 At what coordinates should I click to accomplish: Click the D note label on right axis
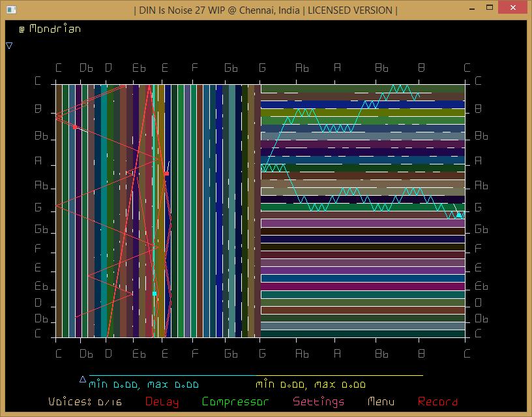coord(478,302)
